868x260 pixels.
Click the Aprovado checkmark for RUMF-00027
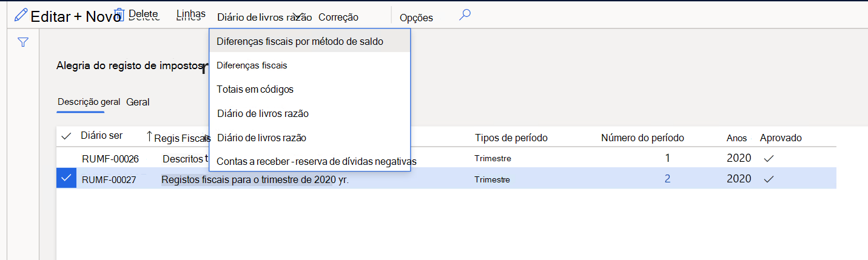pyautogui.click(x=769, y=179)
